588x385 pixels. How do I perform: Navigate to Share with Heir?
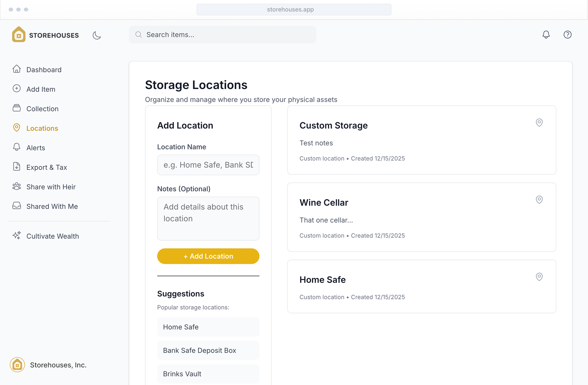(51, 187)
